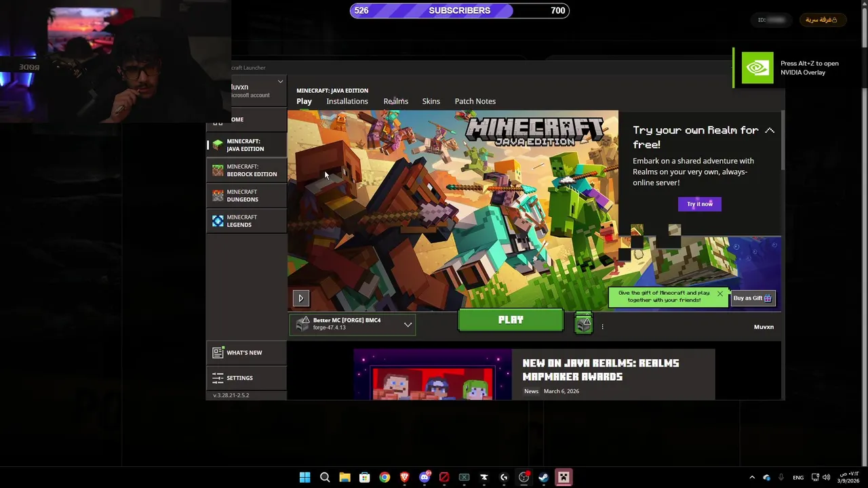The width and height of the screenshot is (868, 488).
Task: Click the Try it now button
Action: [700, 204]
